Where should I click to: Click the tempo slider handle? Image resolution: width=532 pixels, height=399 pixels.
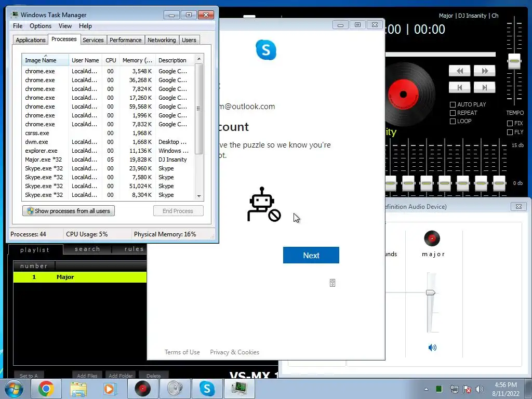pos(514,61)
